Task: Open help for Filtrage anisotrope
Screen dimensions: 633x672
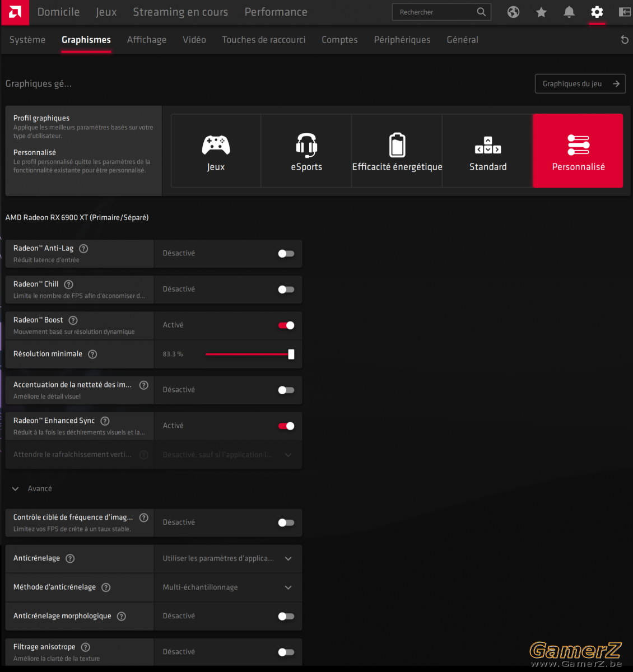Action: coord(85,647)
